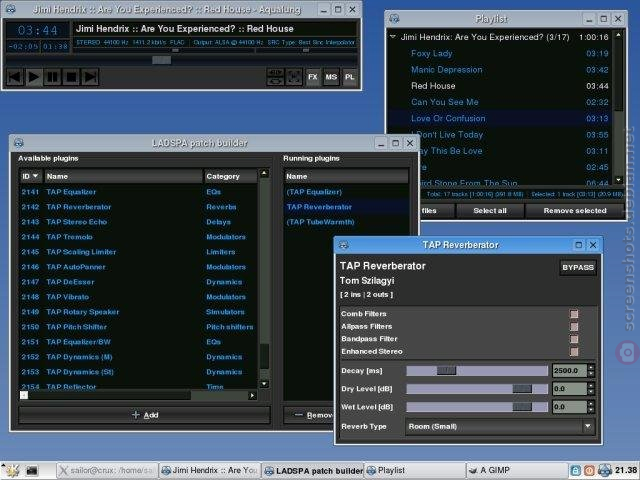Open the terminal icon in taskbar
This screenshot has width=640, height=480.
[x=32, y=471]
